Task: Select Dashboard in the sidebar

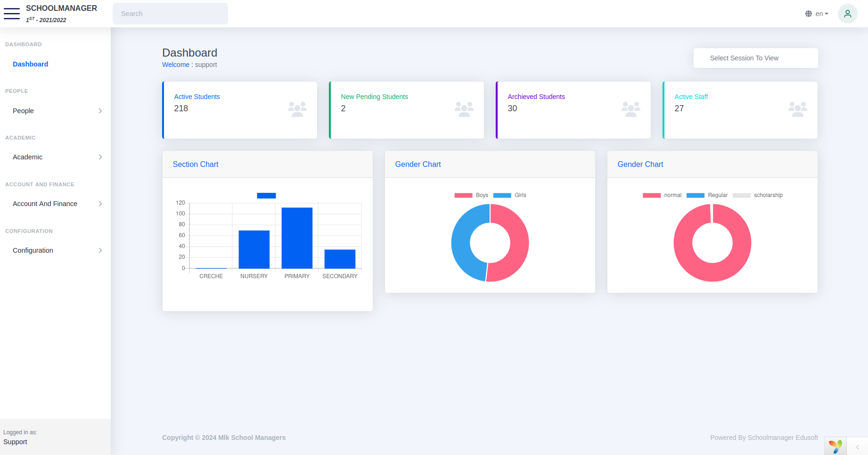Action: [x=30, y=64]
